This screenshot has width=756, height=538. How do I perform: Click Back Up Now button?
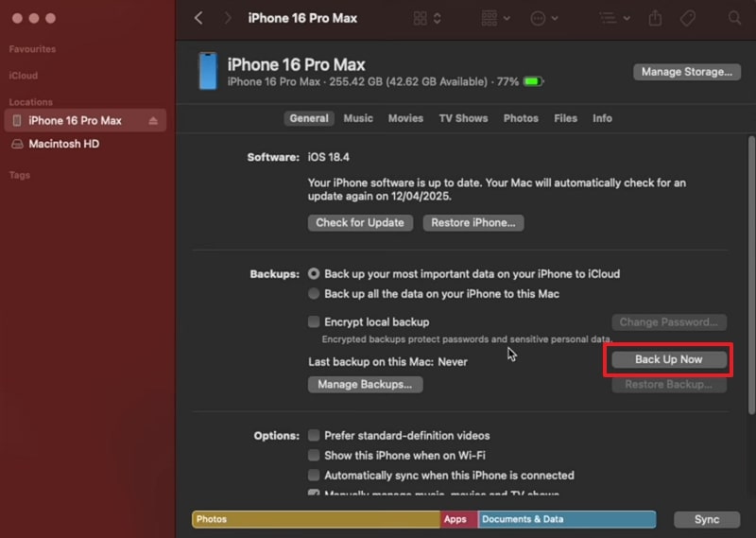[x=669, y=359]
